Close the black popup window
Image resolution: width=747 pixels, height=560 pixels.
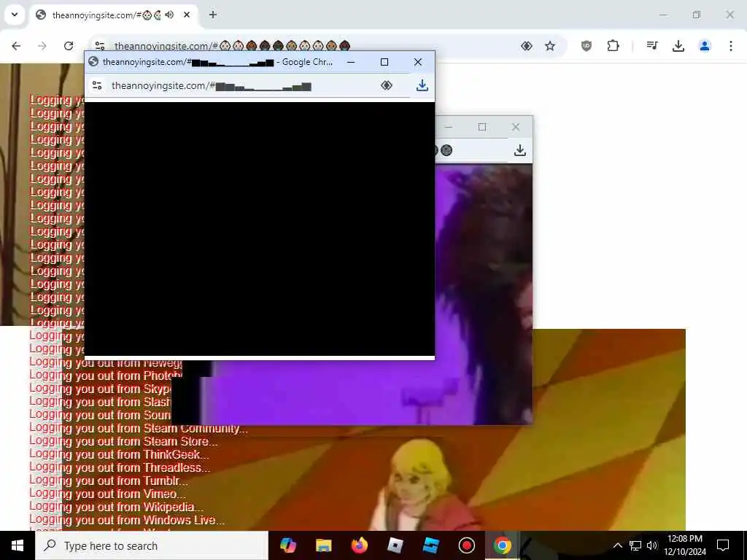(418, 62)
